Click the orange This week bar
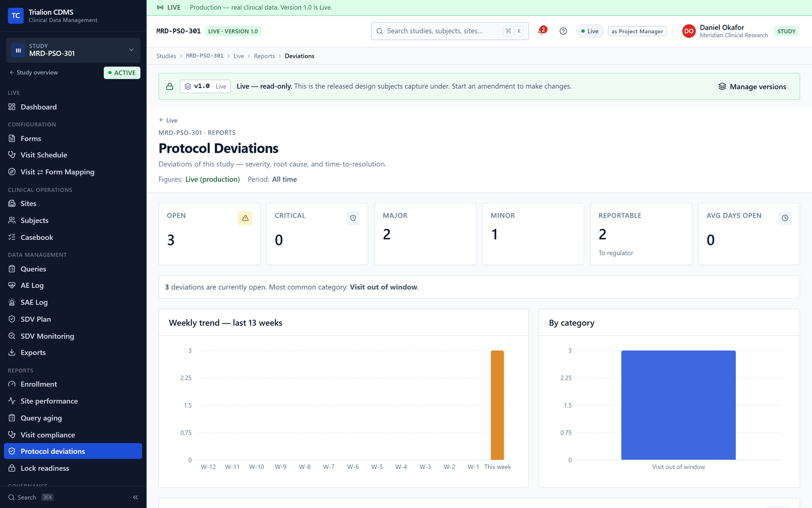Viewport: 812px width, 508px height. (497, 405)
